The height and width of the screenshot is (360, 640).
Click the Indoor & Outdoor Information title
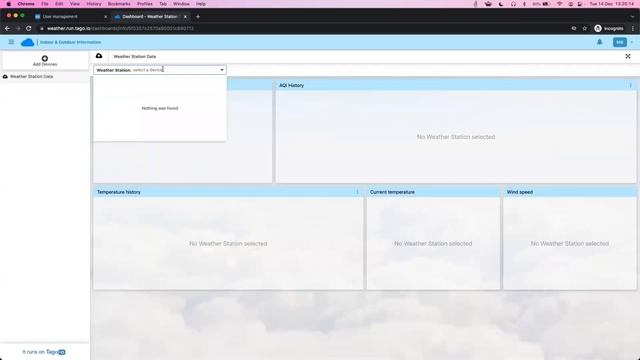pos(70,42)
